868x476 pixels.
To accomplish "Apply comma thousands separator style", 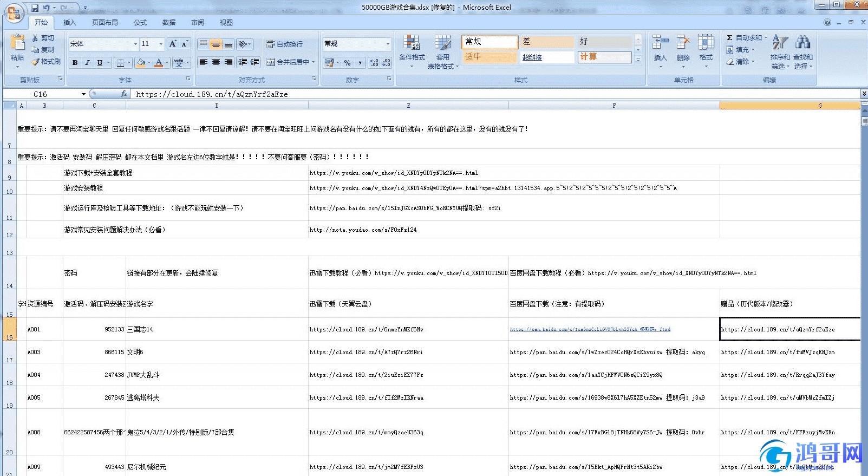I will point(360,63).
